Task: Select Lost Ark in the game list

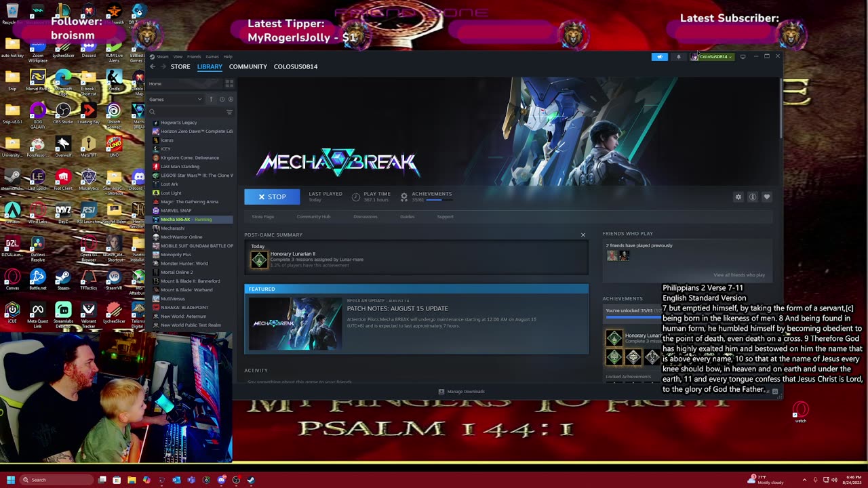Action: click(170, 184)
